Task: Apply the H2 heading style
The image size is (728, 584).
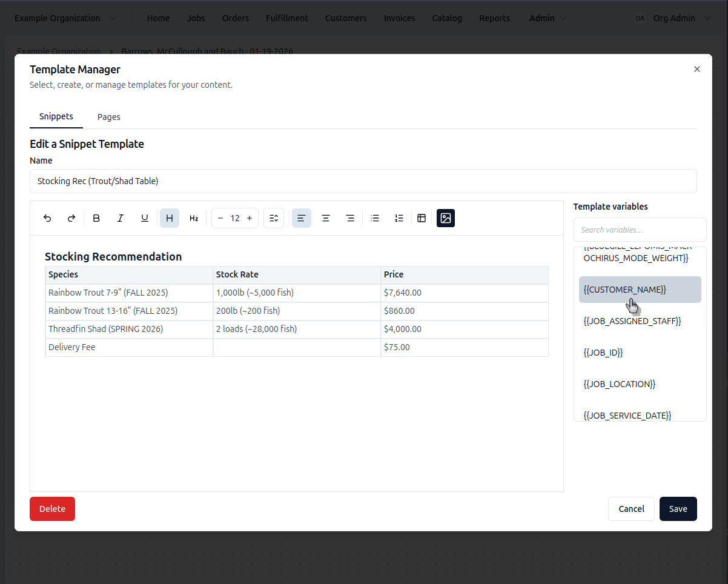Action: [x=194, y=218]
